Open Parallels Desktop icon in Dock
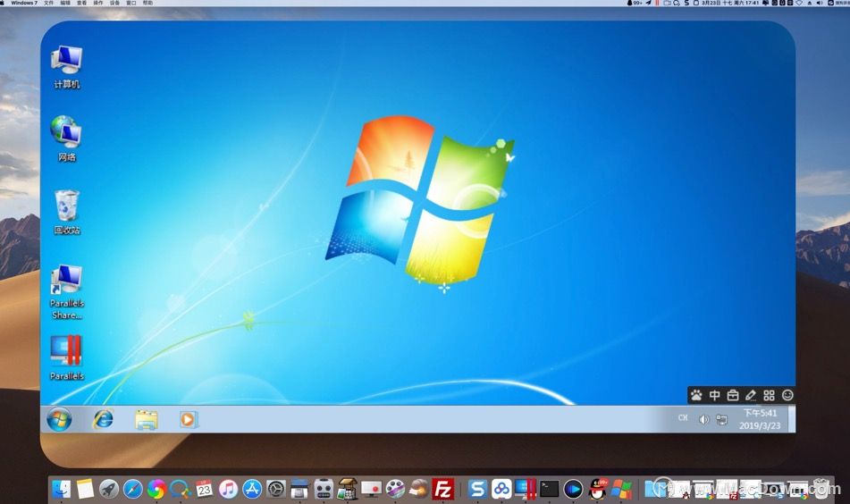The width and height of the screenshot is (850, 504). click(x=526, y=490)
